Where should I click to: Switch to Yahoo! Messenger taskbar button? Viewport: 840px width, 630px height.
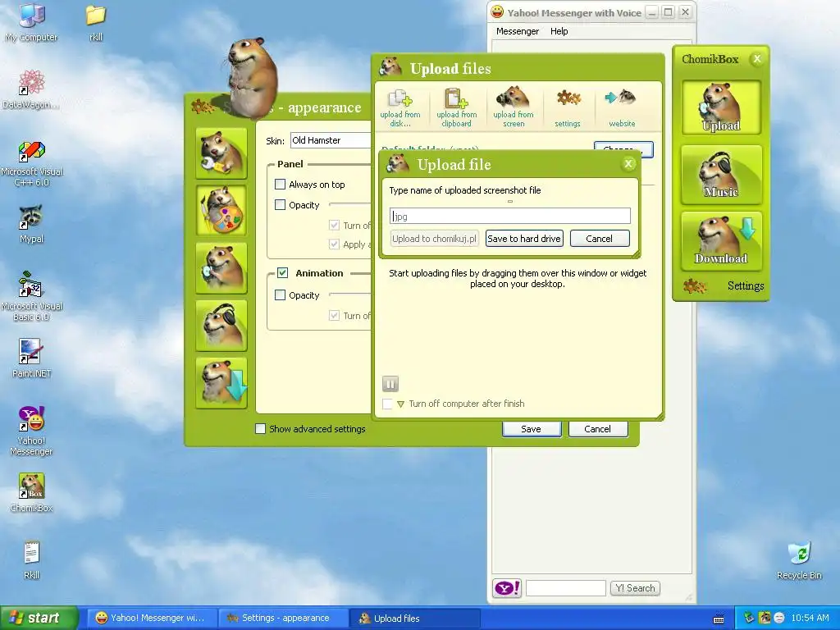tap(151, 619)
